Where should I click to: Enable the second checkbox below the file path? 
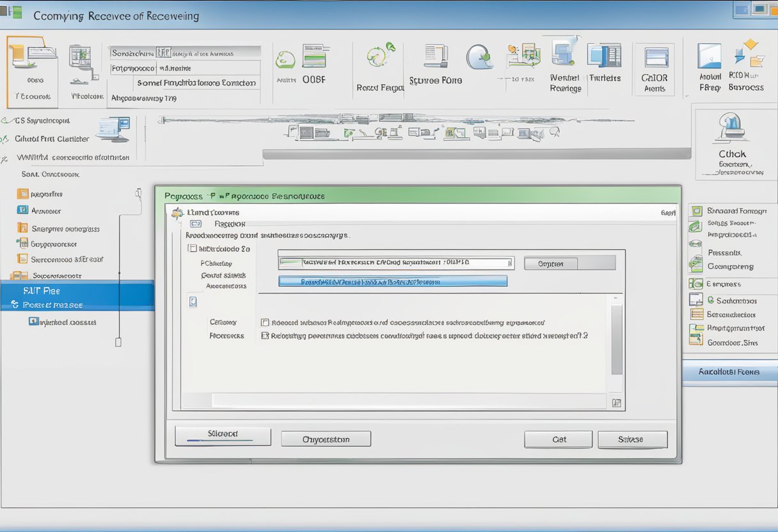click(266, 334)
